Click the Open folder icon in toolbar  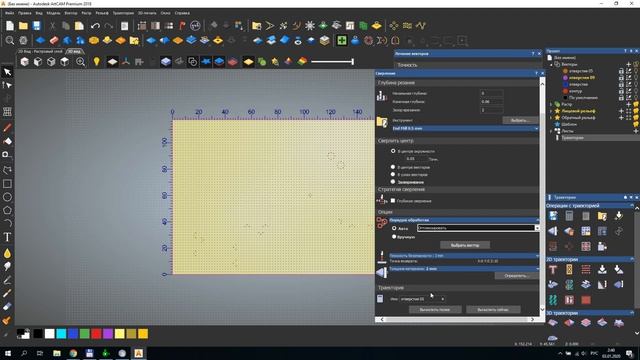click(23, 26)
